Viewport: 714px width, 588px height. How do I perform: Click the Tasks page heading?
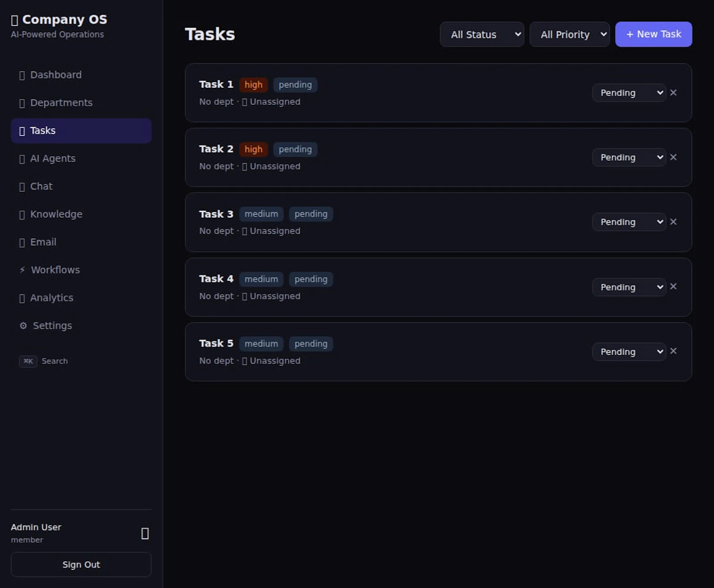tap(210, 34)
